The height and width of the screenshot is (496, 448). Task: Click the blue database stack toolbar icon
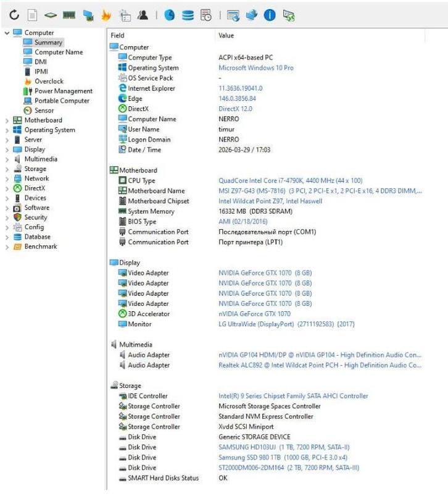188,15
